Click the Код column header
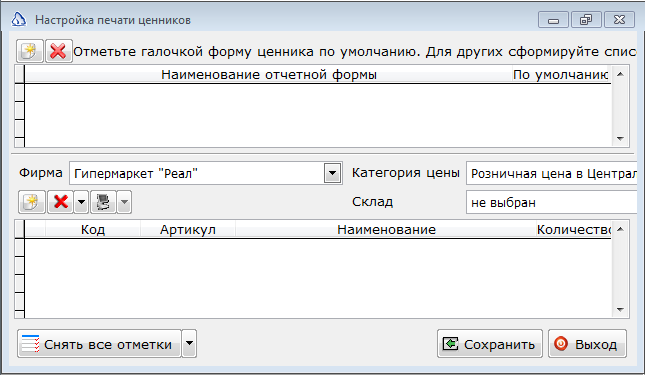 coord(93,229)
